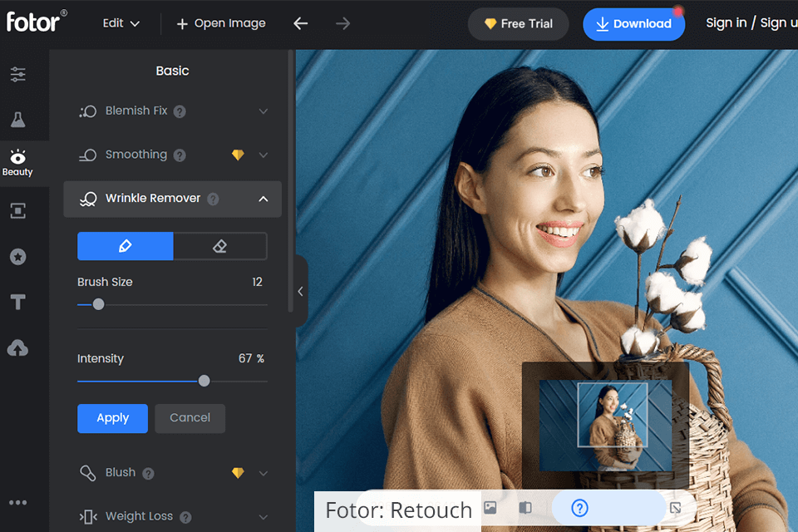
Task: Adjust the Intensity slider
Action: pyautogui.click(x=204, y=381)
